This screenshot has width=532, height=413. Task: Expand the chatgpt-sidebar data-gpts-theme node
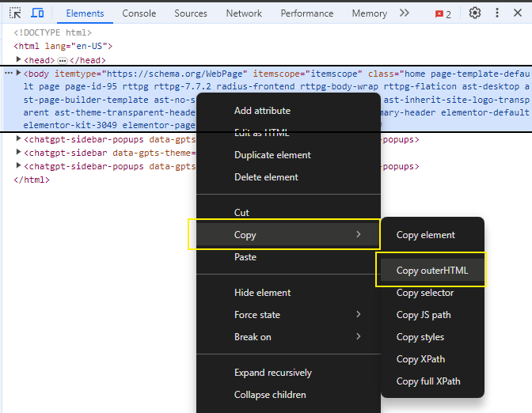[x=19, y=152]
